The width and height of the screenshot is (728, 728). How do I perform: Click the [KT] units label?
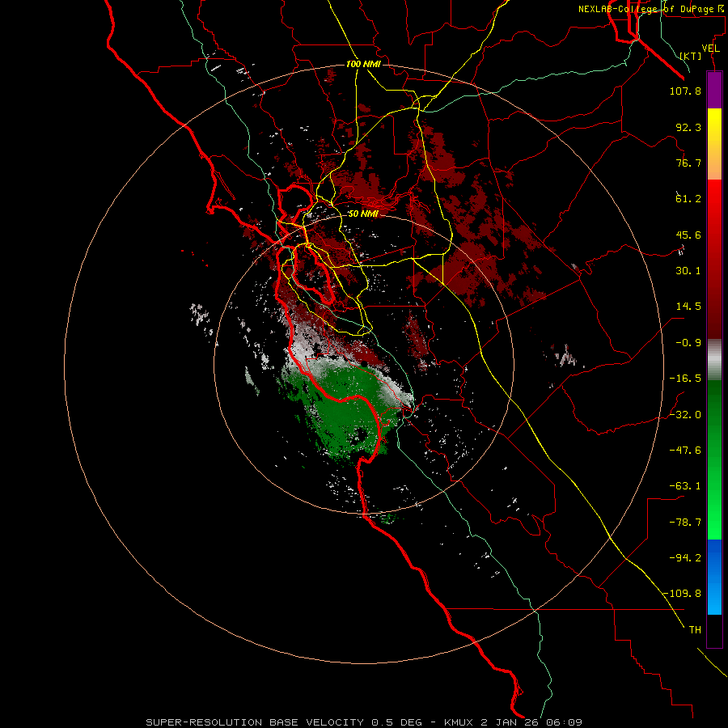pos(691,56)
